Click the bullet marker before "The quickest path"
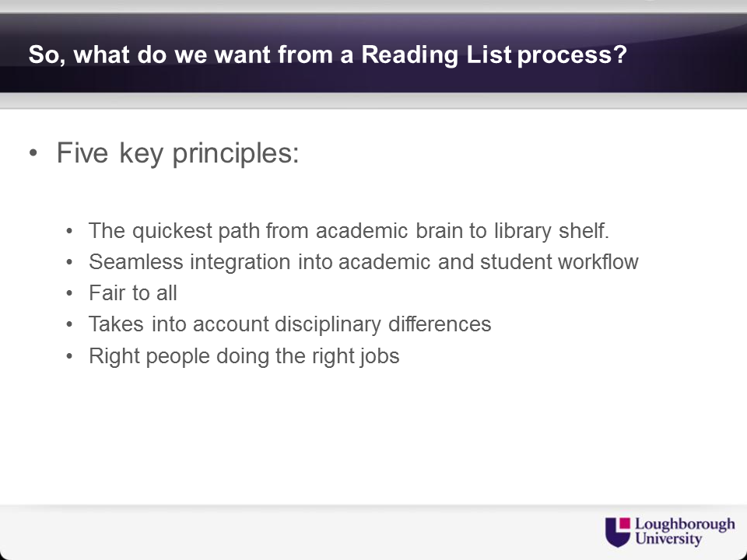 coord(70,231)
